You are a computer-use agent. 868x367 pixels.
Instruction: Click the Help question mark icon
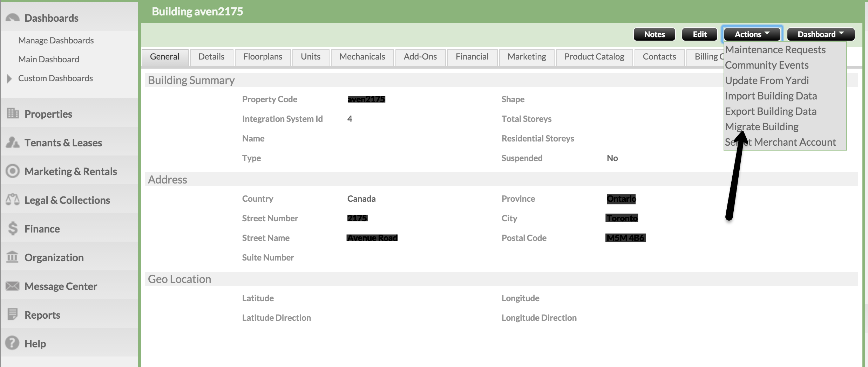13,343
